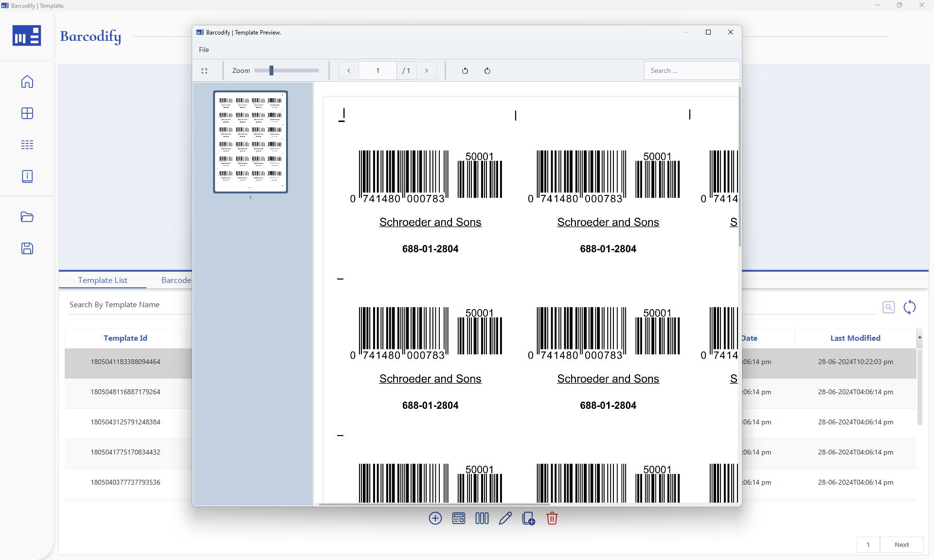This screenshot has height=560, width=934.
Task: Delete the selected template with the trash icon
Action: point(552,518)
